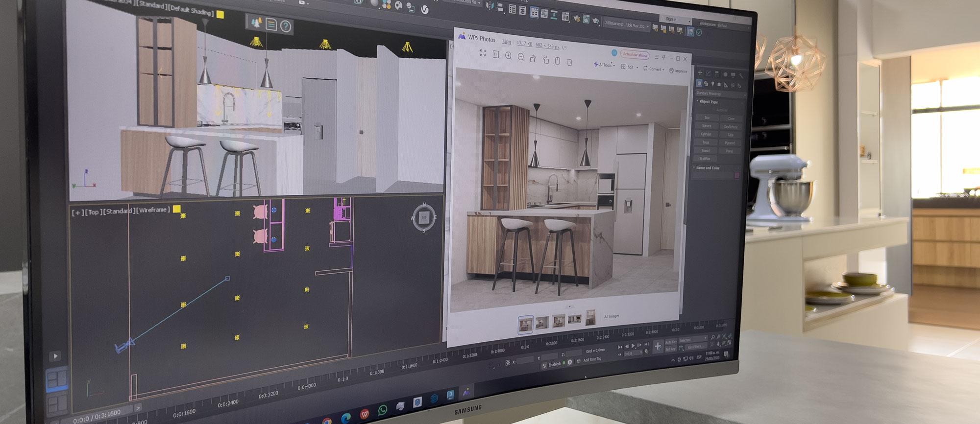This screenshot has width=980, height=424.
Task: Select the Lights category icon in command panel
Action: 712,84
